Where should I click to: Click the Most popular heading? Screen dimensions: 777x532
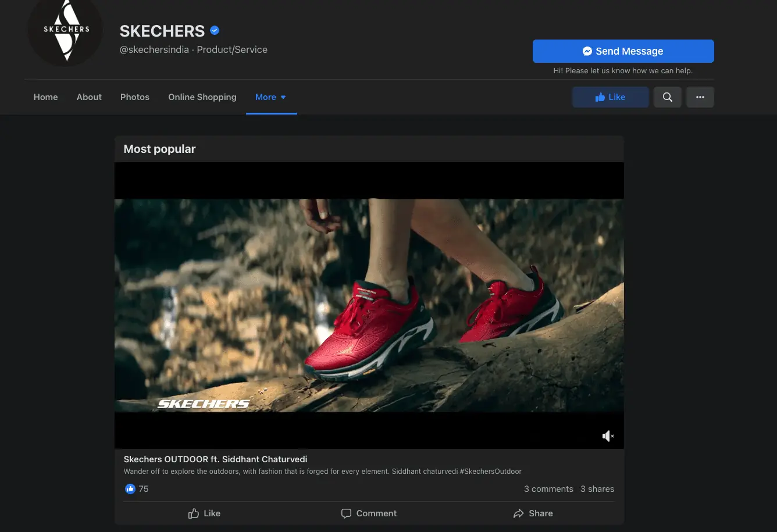pyautogui.click(x=159, y=149)
